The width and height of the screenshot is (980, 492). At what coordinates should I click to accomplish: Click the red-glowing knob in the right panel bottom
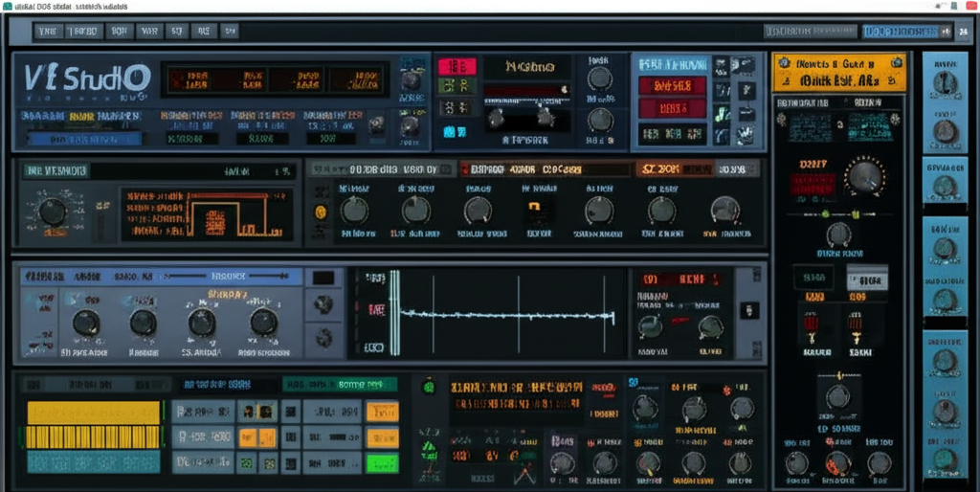837,463
